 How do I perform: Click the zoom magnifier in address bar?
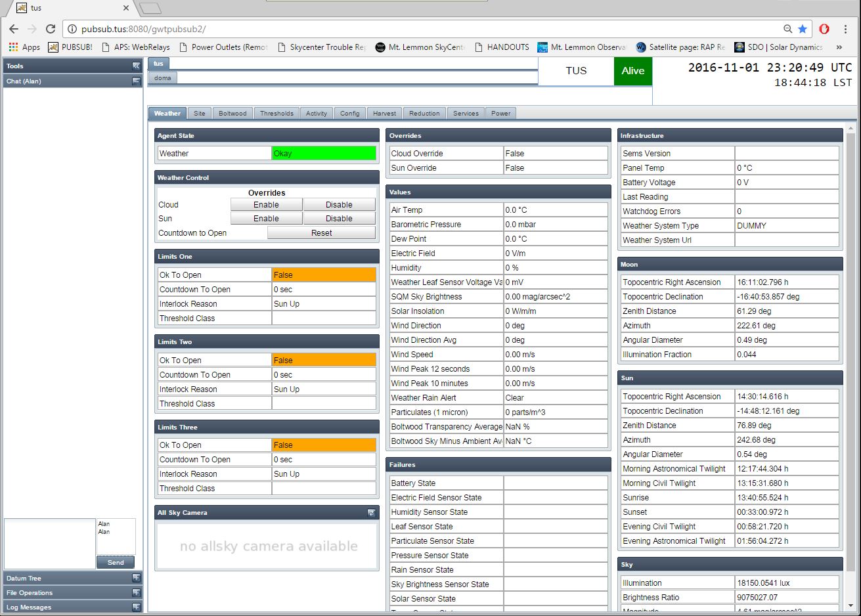(787, 29)
